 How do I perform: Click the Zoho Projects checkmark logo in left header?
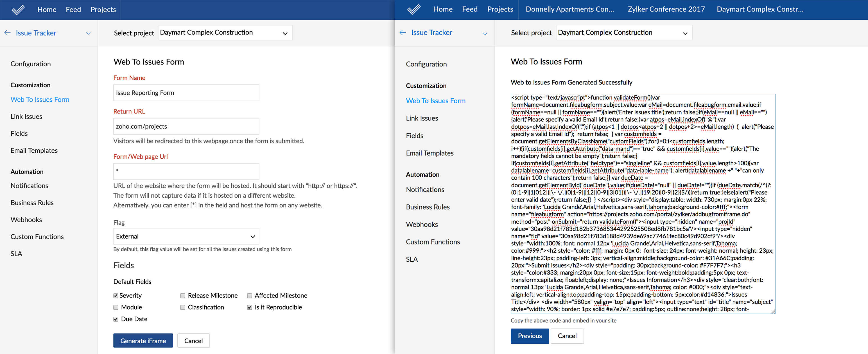(18, 10)
